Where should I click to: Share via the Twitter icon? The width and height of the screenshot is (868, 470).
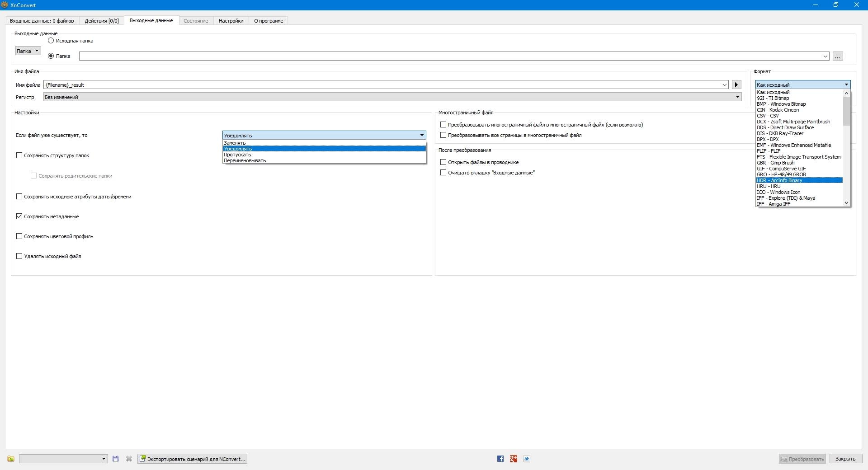click(x=527, y=459)
